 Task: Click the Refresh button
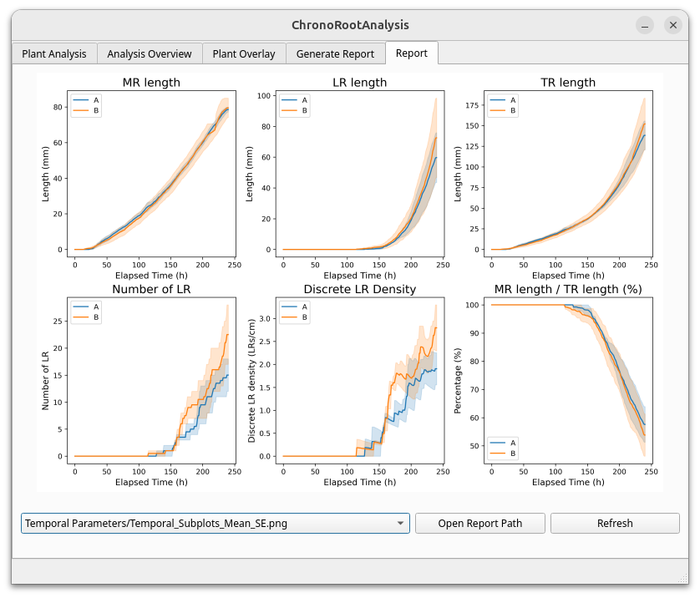pyautogui.click(x=615, y=524)
